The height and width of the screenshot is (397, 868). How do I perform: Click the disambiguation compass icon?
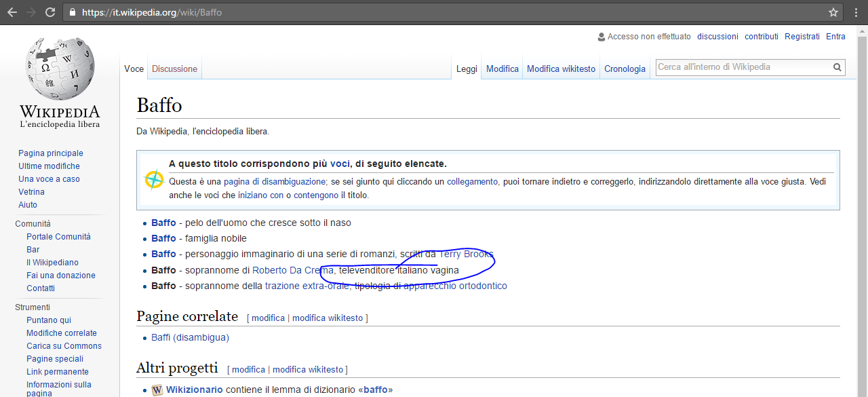point(155,180)
